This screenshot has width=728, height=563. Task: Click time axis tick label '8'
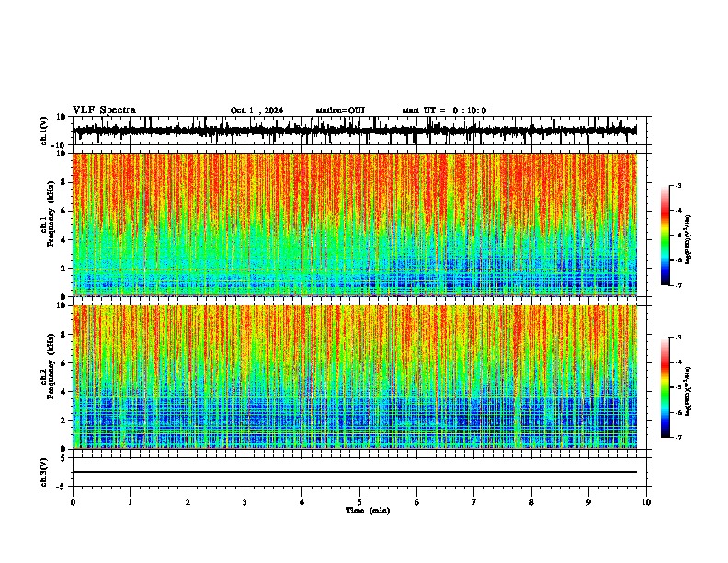click(x=531, y=502)
